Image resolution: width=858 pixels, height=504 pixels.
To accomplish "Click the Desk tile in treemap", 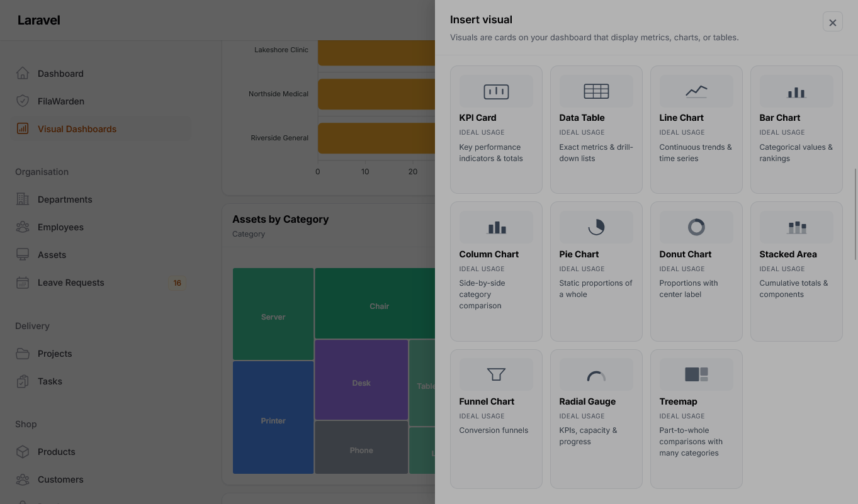I will 361,380.
